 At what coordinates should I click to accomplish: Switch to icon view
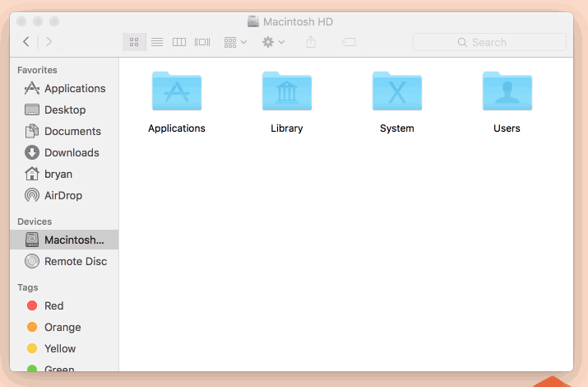point(134,42)
